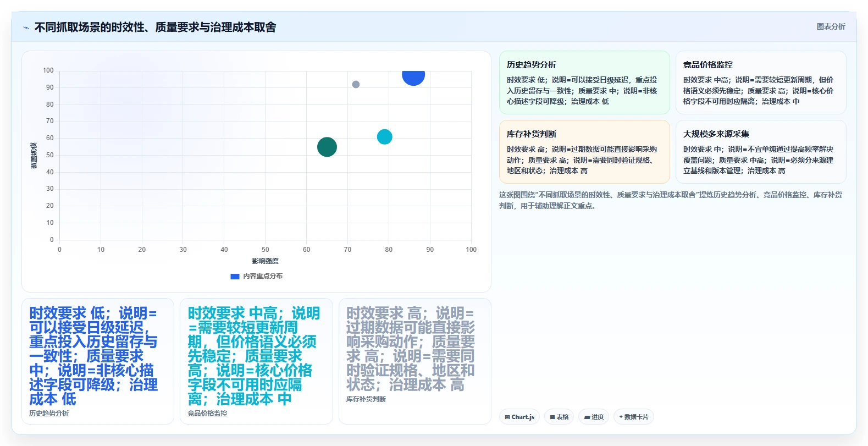Click the lightning icon beside the page title

[26, 27]
